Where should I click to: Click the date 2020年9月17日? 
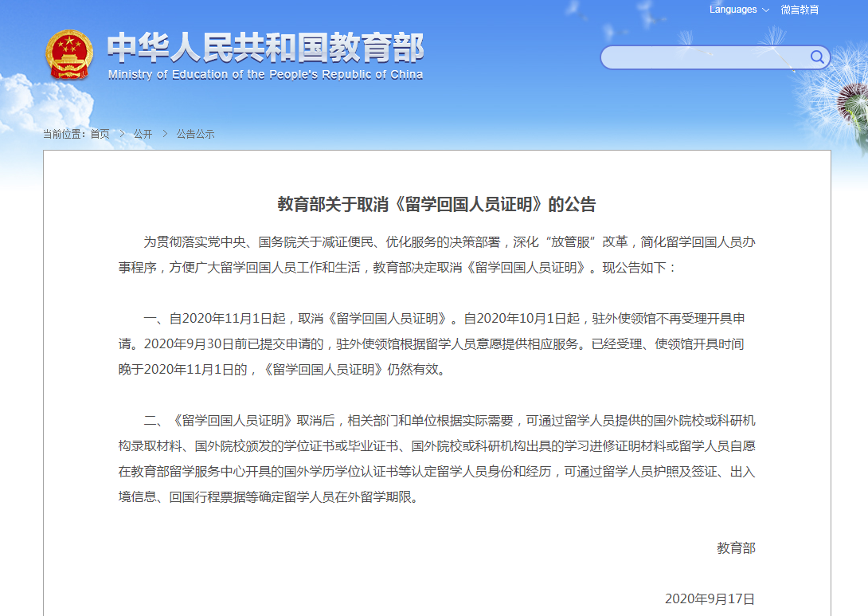[710, 598]
